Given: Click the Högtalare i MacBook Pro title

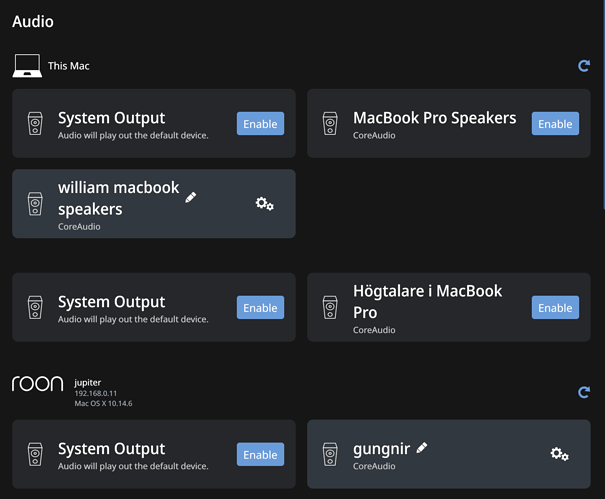Looking at the screenshot, I should pos(428,302).
